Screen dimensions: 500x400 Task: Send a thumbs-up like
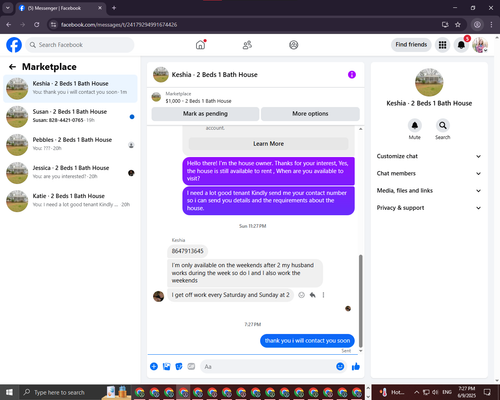click(356, 367)
